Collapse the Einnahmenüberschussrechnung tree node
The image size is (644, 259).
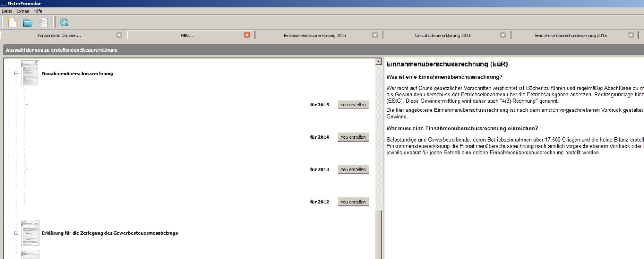[17, 73]
